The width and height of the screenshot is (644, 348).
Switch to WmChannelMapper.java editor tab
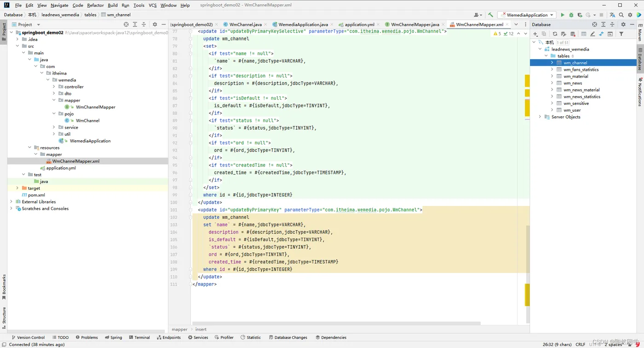(x=414, y=24)
